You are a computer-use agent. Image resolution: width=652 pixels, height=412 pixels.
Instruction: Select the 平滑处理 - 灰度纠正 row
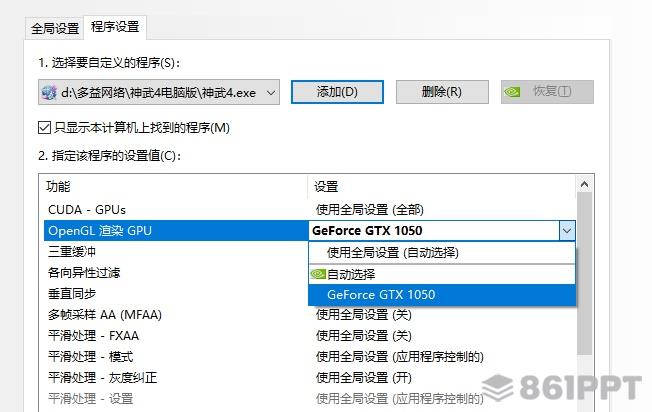(x=310, y=377)
